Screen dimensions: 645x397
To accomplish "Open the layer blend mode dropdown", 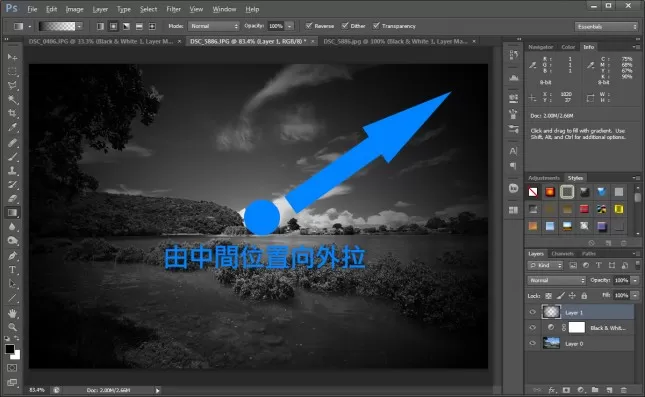I will [x=556, y=281].
